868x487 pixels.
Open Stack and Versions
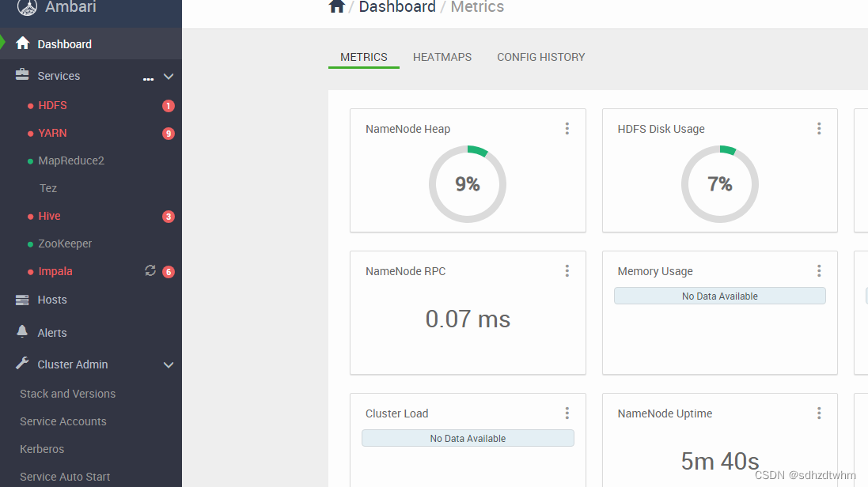click(x=67, y=394)
